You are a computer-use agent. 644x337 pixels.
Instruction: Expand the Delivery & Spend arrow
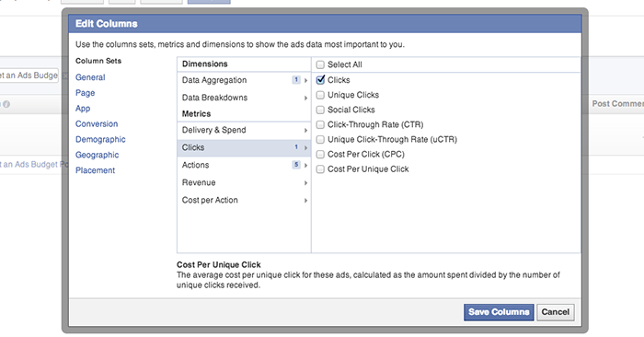click(305, 130)
